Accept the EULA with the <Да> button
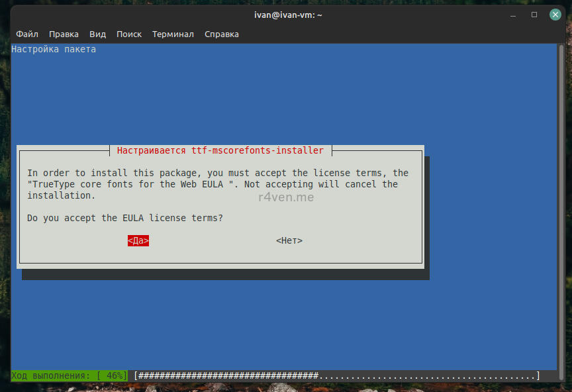Image resolution: width=572 pixels, height=392 pixels. (138, 241)
